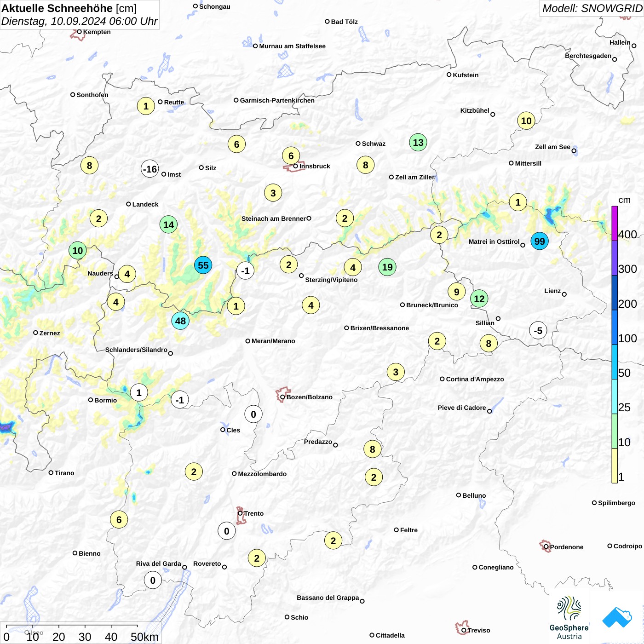Image resolution: width=644 pixels, height=644 pixels.
Task: Click the 'Predazzo' label
Action: click(318, 442)
